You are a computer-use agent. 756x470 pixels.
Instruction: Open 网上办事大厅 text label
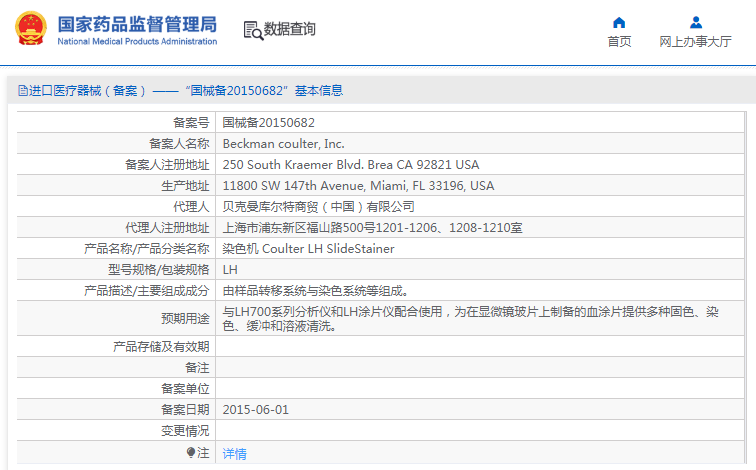pos(695,42)
